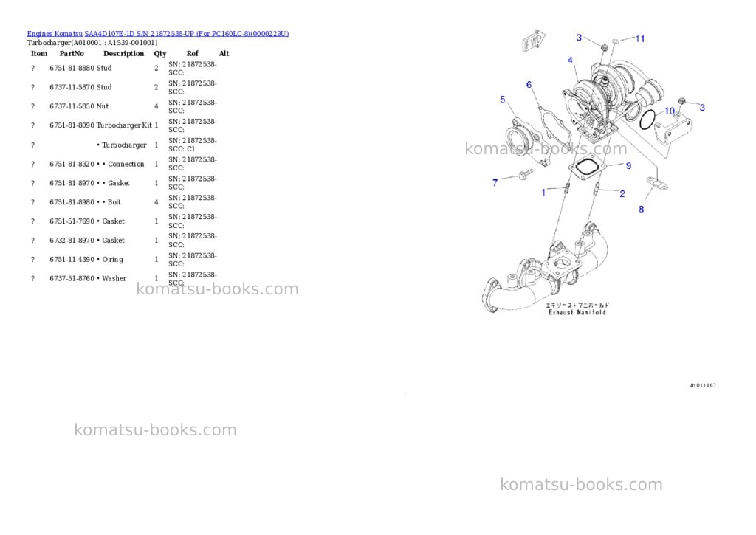Click the Nut description cell

pyautogui.click(x=103, y=106)
